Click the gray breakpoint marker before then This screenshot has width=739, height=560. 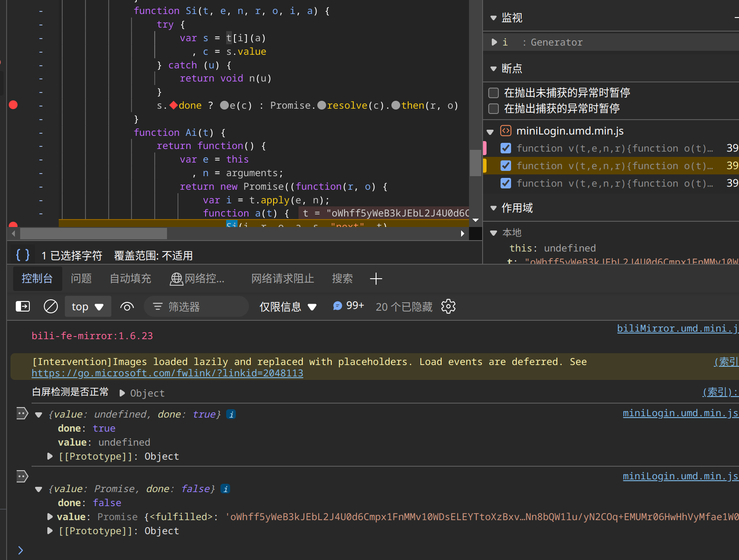tap(396, 105)
